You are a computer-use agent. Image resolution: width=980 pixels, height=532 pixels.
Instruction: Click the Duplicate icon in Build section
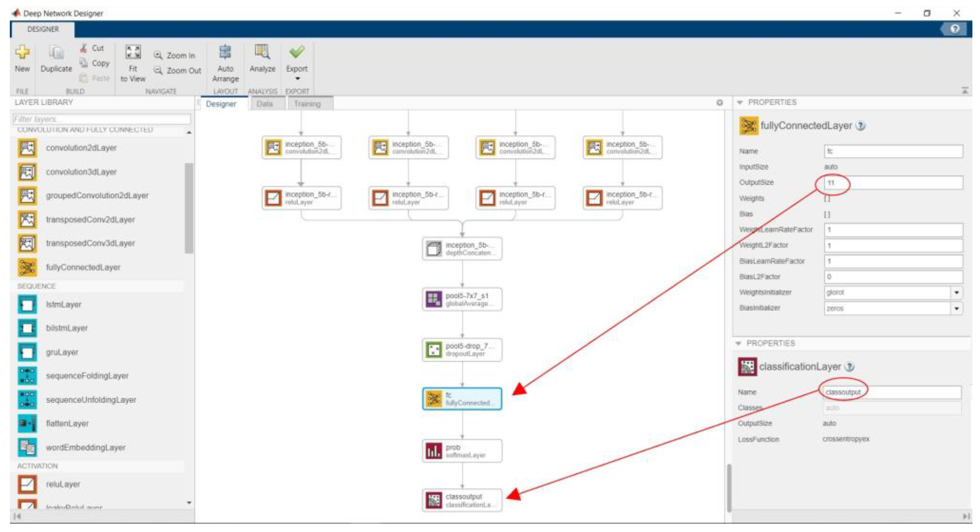pyautogui.click(x=56, y=53)
